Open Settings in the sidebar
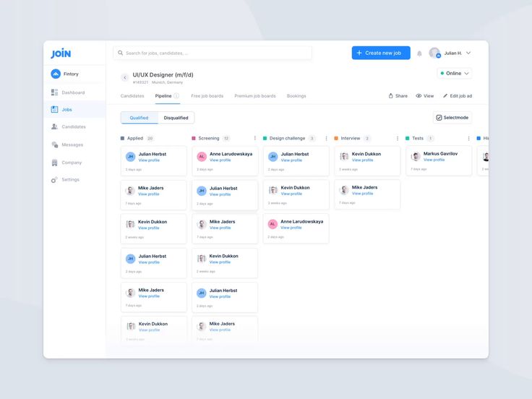Image resolution: width=532 pixels, height=399 pixels. (x=65, y=179)
